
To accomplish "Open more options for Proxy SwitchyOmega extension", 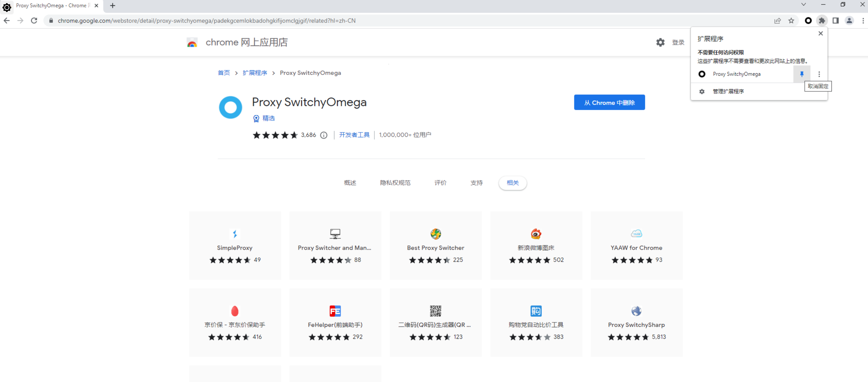I will (819, 74).
